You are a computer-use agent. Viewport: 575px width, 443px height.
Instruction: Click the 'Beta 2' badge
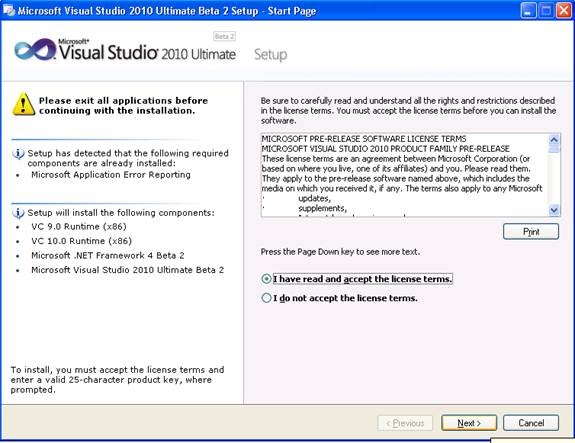coord(224,36)
